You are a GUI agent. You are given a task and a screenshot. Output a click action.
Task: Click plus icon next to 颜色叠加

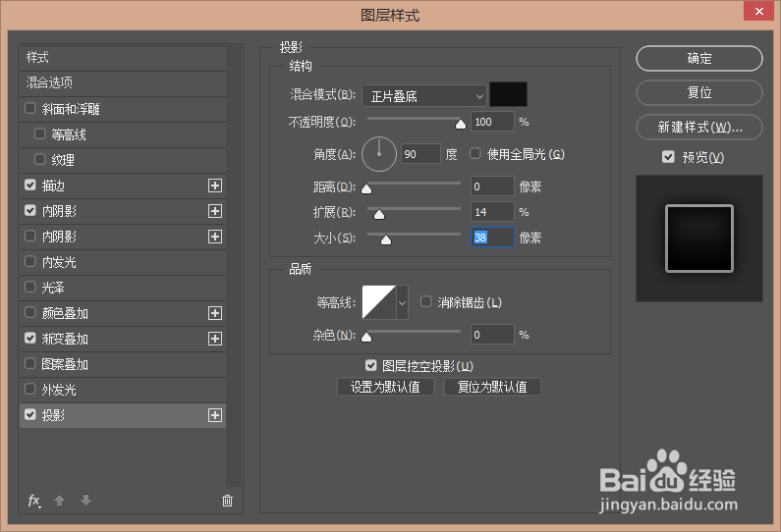215,313
